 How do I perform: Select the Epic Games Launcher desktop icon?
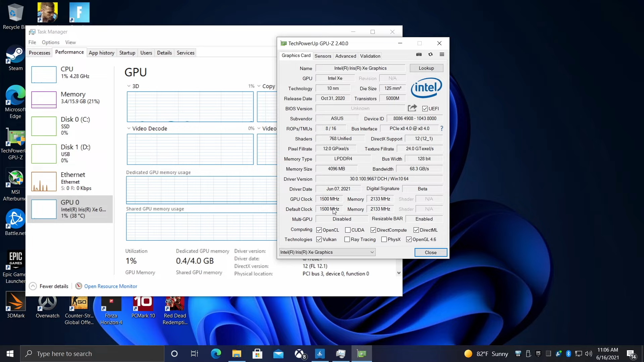[x=15, y=267]
